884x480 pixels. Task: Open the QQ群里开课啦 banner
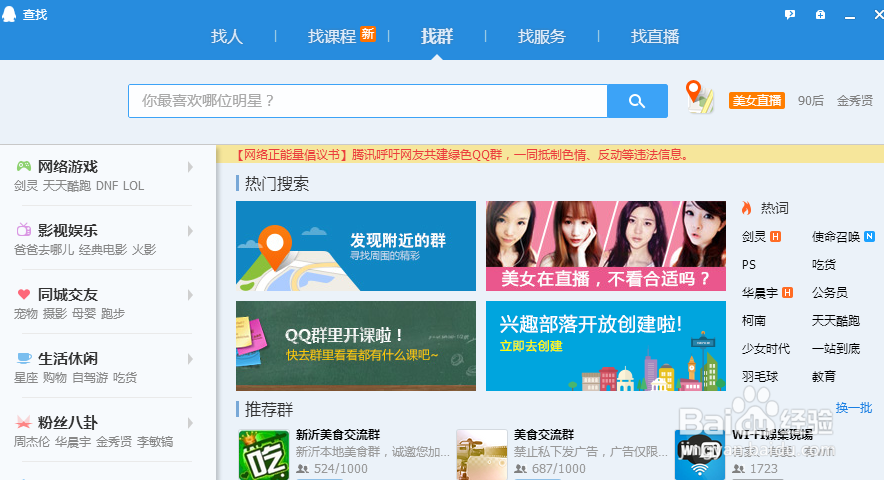(x=356, y=346)
